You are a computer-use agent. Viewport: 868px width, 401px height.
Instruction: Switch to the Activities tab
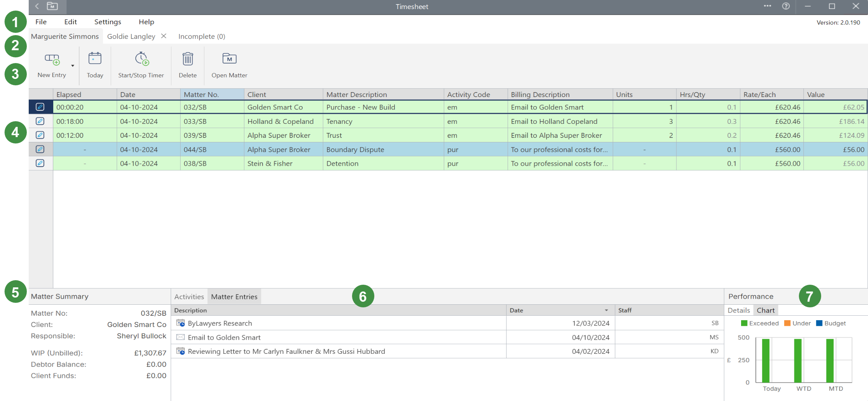(189, 297)
